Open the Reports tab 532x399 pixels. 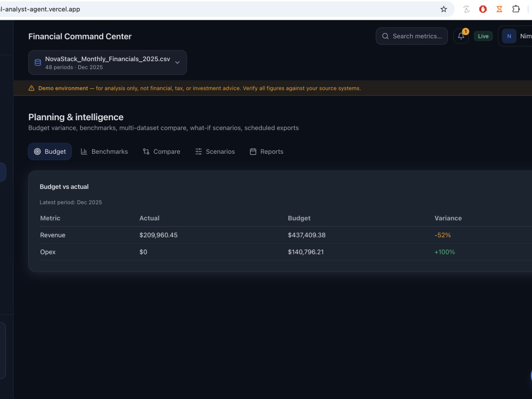point(267,151)
